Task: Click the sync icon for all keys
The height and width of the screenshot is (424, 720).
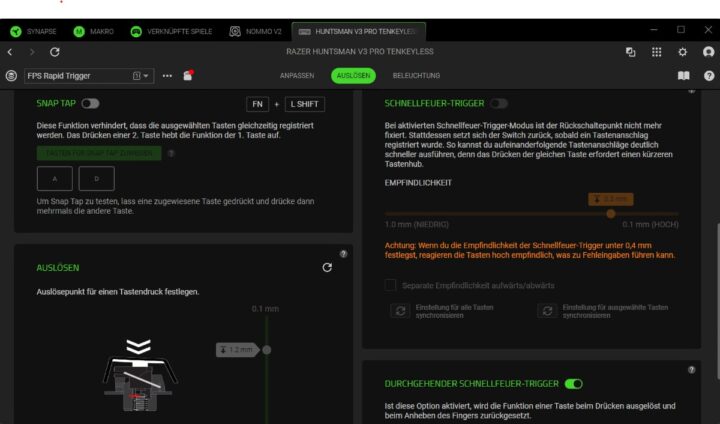Action: click(399, 311)
